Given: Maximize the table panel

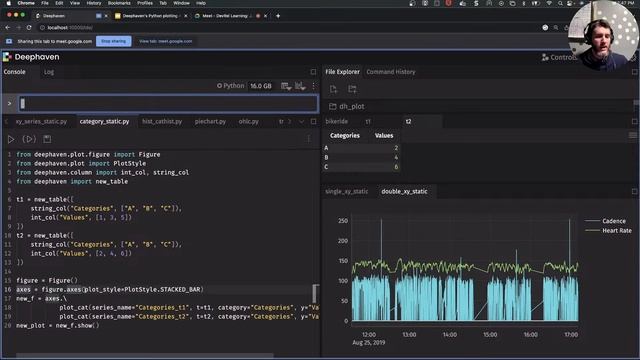Looking at the screenshot, I should pyautogui.click(x=634, y=122).
